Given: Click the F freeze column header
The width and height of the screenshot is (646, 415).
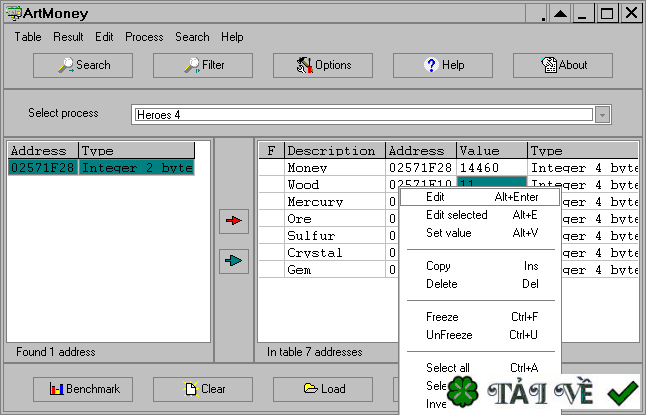Looking at the screenshot, I should click(271, 150).
